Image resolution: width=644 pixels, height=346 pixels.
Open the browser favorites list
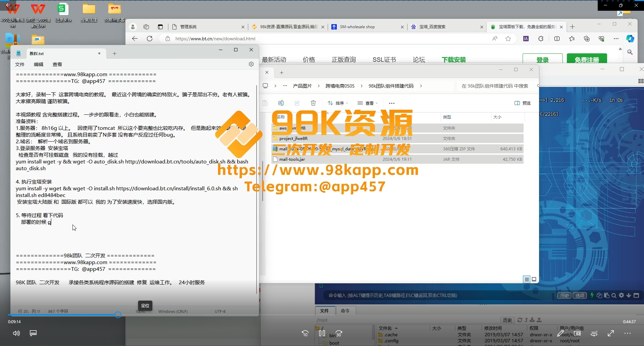click(572, 39)
